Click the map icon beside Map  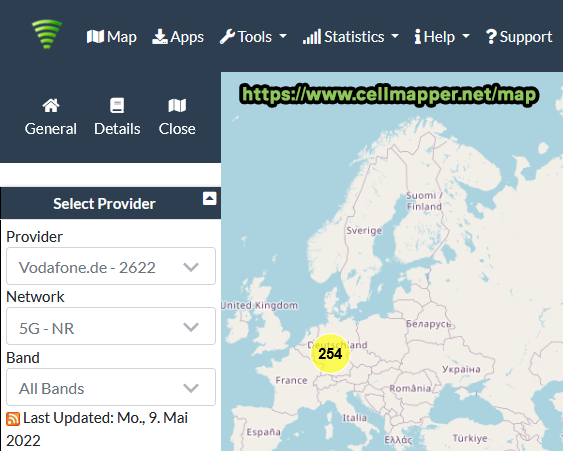(x=95, y=37)
